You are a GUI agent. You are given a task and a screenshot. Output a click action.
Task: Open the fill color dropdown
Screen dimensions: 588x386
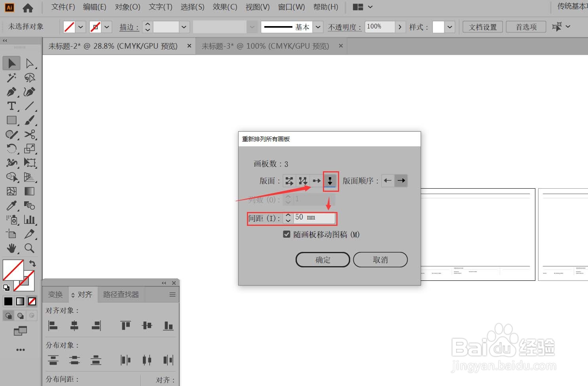81,27
